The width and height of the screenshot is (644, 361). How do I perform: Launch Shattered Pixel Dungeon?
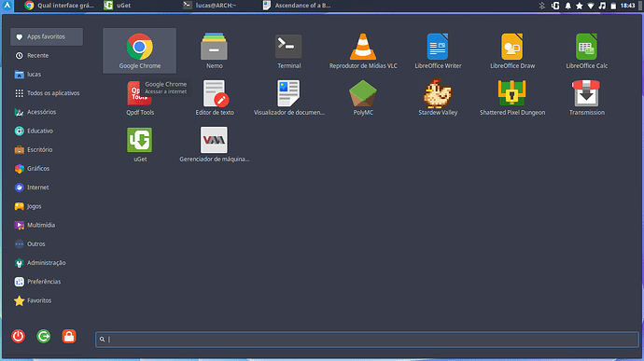512,98
